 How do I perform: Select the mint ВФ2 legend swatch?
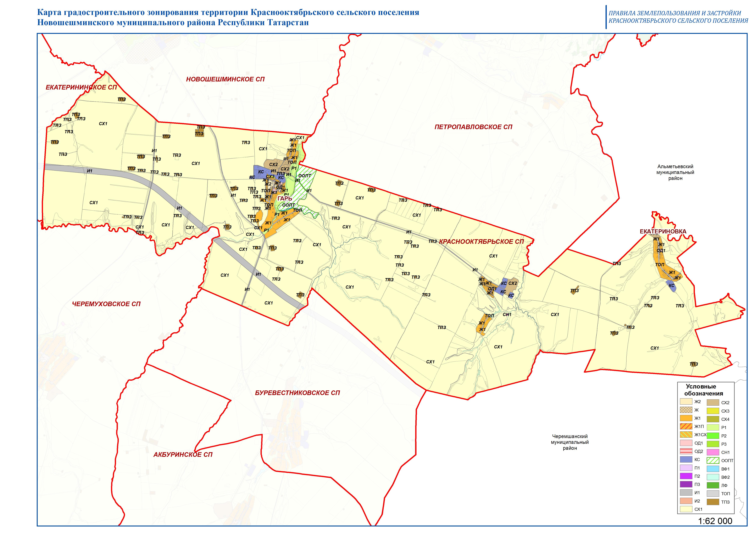[713, 477]
